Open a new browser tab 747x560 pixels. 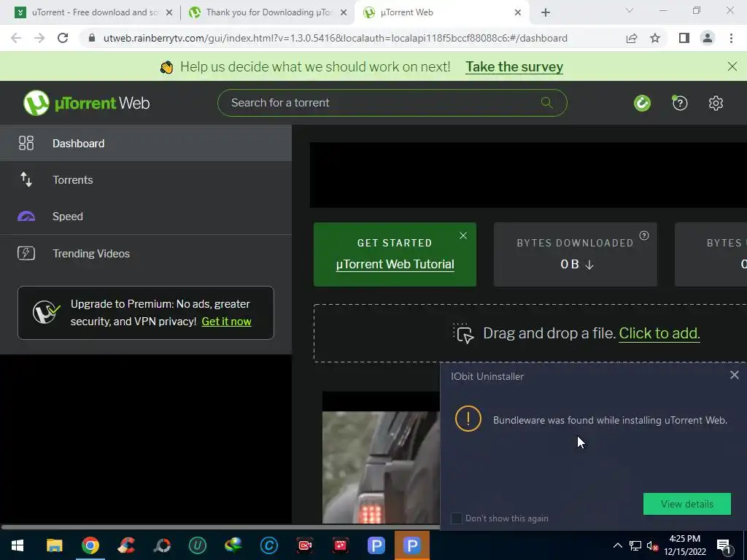click(546, 13)
